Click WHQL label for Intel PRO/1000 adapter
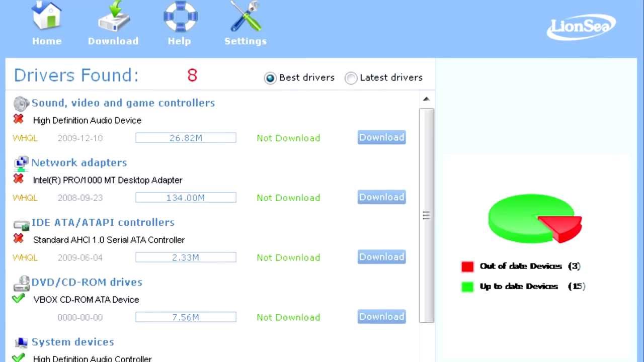This screenshot has height=362, width=644. (25, 198)
